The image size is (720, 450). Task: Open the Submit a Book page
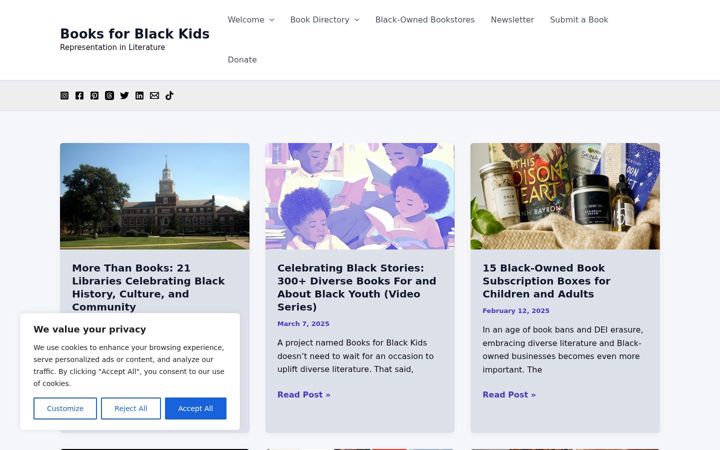pos(579,20)
